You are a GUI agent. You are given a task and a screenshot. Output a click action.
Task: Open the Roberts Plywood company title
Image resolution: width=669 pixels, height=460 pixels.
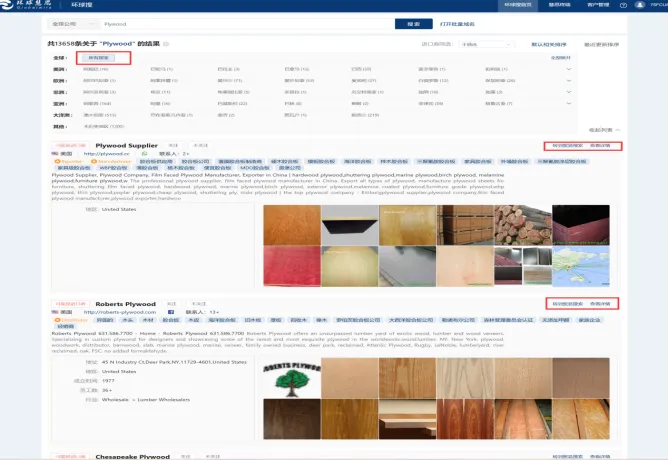click(x=125, y=304)
